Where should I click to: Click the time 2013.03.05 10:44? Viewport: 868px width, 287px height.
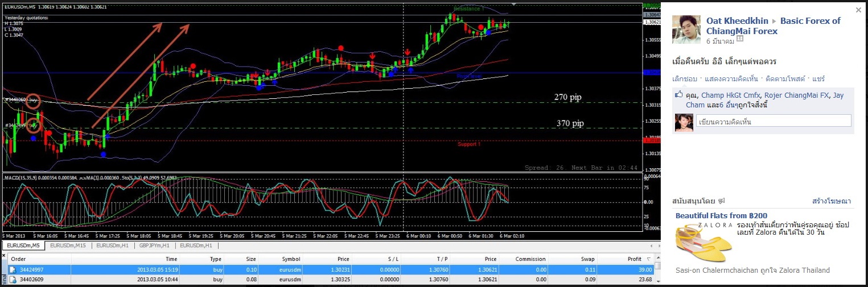(157, 279)
